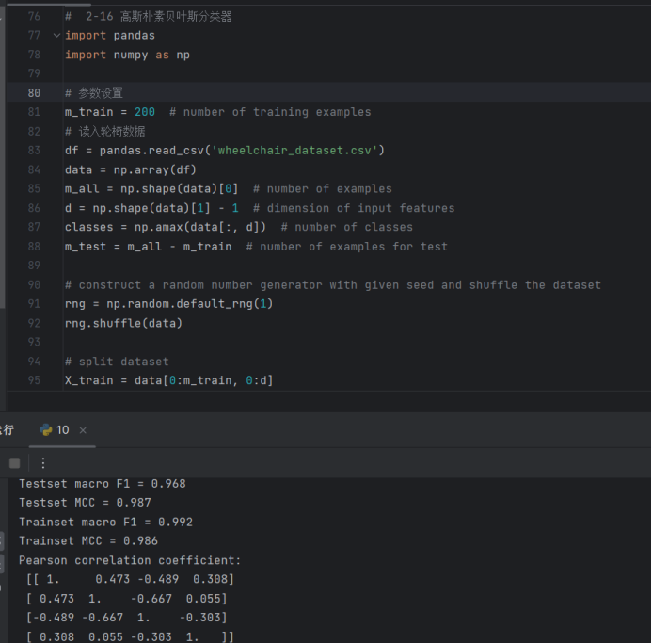Image resolution: width=652 pixels, height=644 pixels.
Task: Stop the running process with the square icon
Action: coord(14,463)
